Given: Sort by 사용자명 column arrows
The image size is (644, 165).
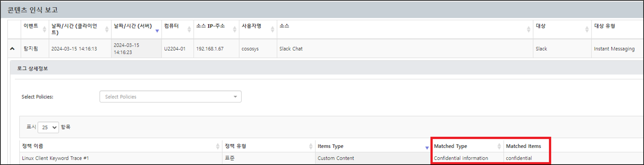Looking at the screenshot, I should pyautogui.click(x=273, y=29).
